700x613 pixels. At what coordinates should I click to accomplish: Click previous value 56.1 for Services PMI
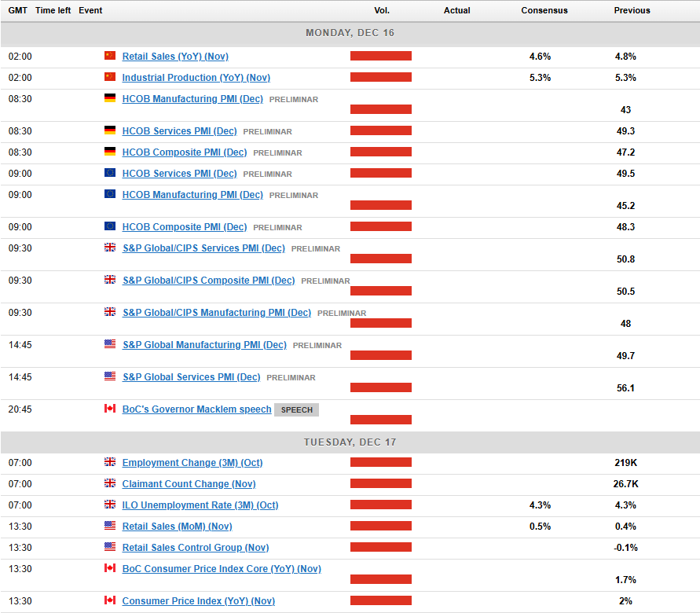625,388
